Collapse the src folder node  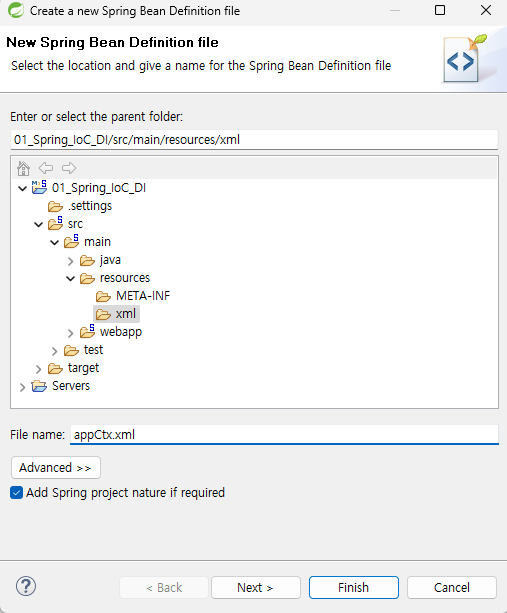(x=38, y=224)
